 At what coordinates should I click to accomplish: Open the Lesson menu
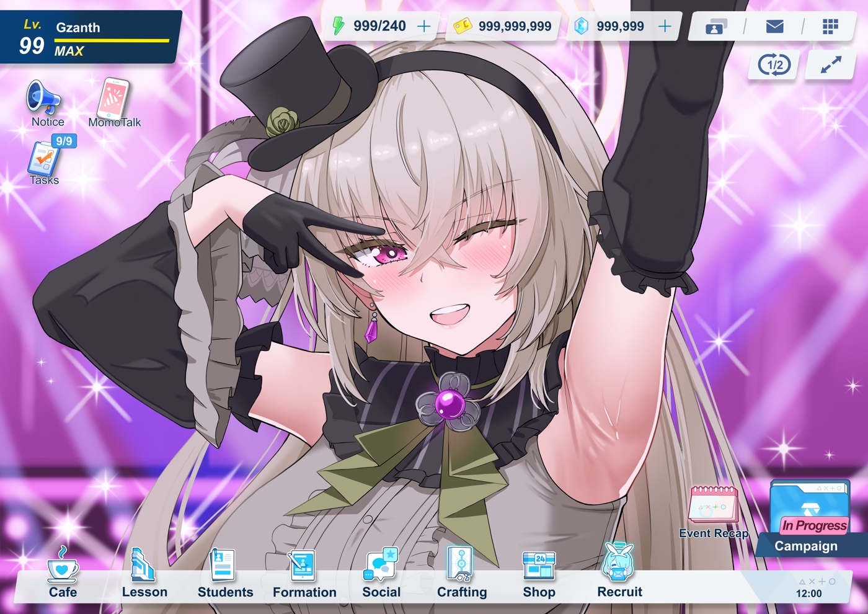[144, 572]
